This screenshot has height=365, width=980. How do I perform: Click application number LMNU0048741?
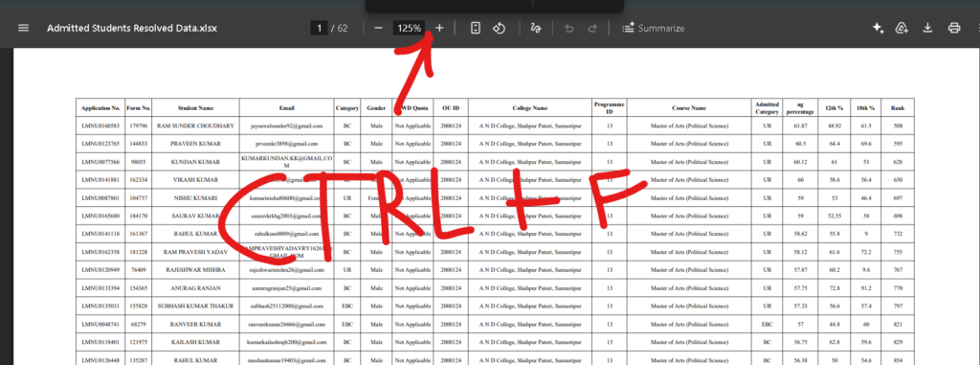pyautogui.click(x=100, y=325)
